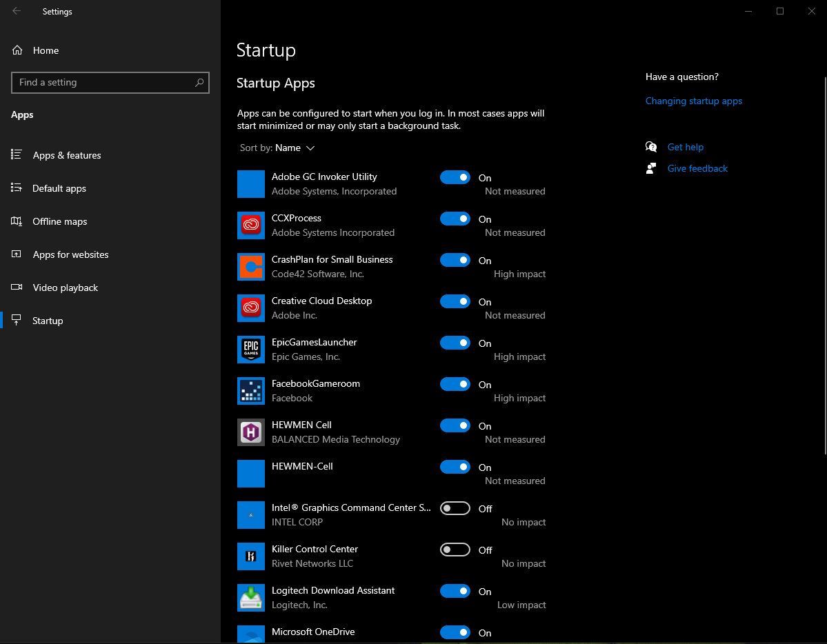827x644 pixels.
Task: Enable Intel Graphics Command Center startup
Action: tap(455, 508)
